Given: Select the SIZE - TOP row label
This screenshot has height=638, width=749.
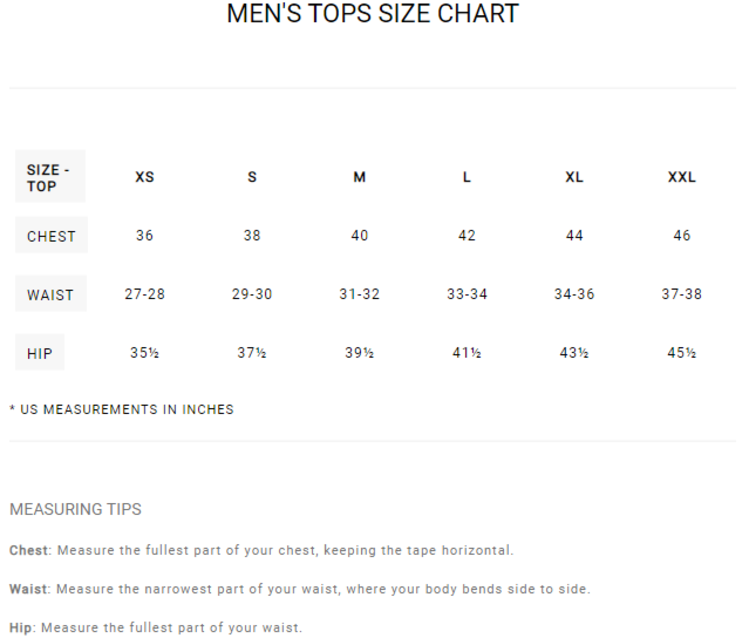Looking at the screenshot, I should click(x=49, y=177).
